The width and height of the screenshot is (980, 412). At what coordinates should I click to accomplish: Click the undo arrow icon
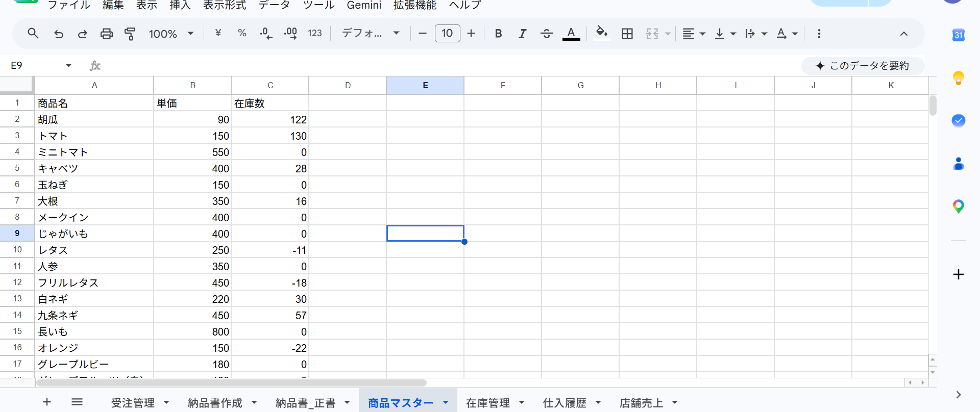pyautogui.click(x=59, y=34)
